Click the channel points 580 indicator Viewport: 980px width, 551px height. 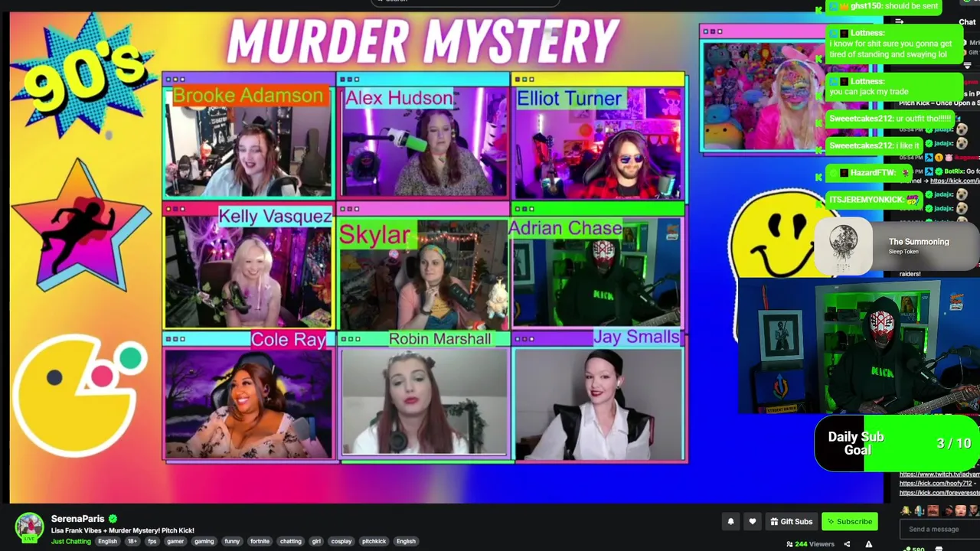(x=913, y=548)
